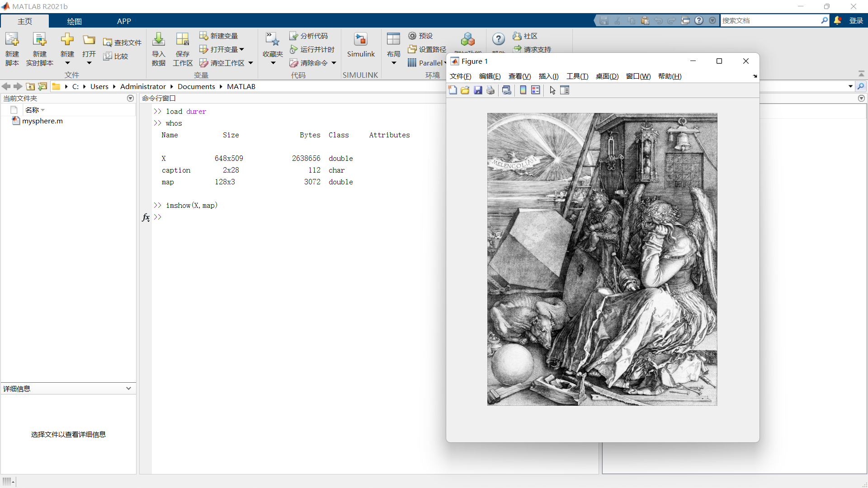Open Current Folder panel actions menu
Screen dimensions: 868x488
tap(130, 98)
